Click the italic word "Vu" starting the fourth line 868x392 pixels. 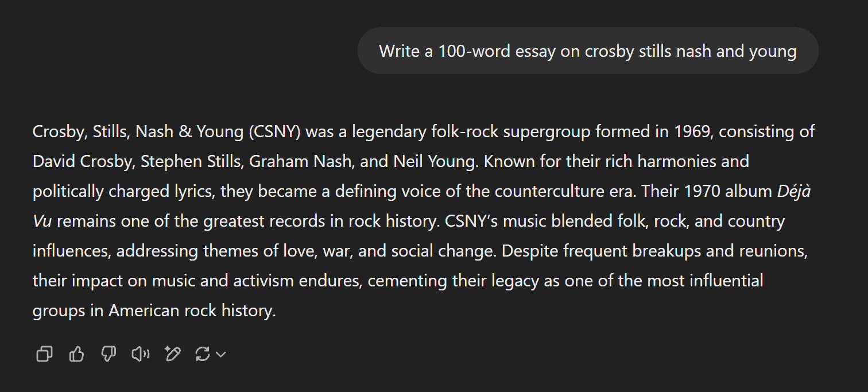[42, 221]
